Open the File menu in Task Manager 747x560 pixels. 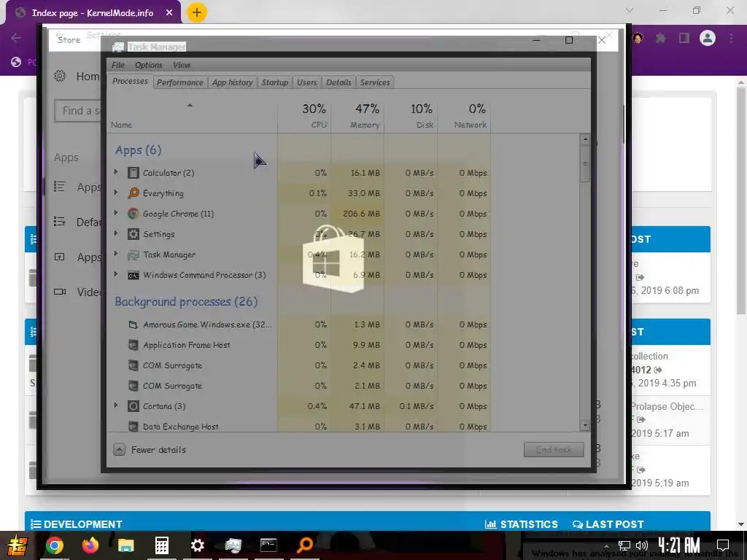(118, 65)
